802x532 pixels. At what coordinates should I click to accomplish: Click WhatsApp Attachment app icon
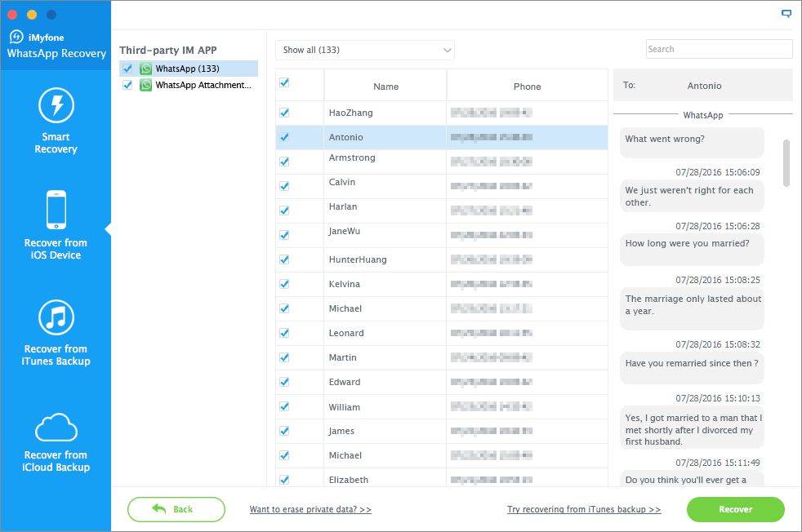click(x=145, y=85)
